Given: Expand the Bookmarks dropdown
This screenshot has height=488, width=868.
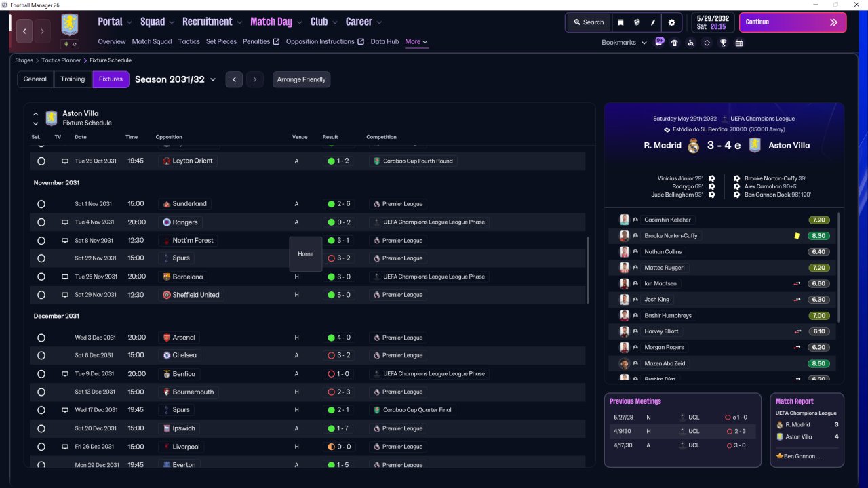Looking at the screenshot, I should click(624, 43).
